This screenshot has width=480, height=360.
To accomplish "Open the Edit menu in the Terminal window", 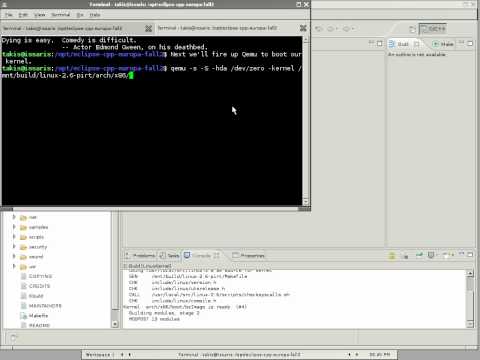I will [23, 15].
